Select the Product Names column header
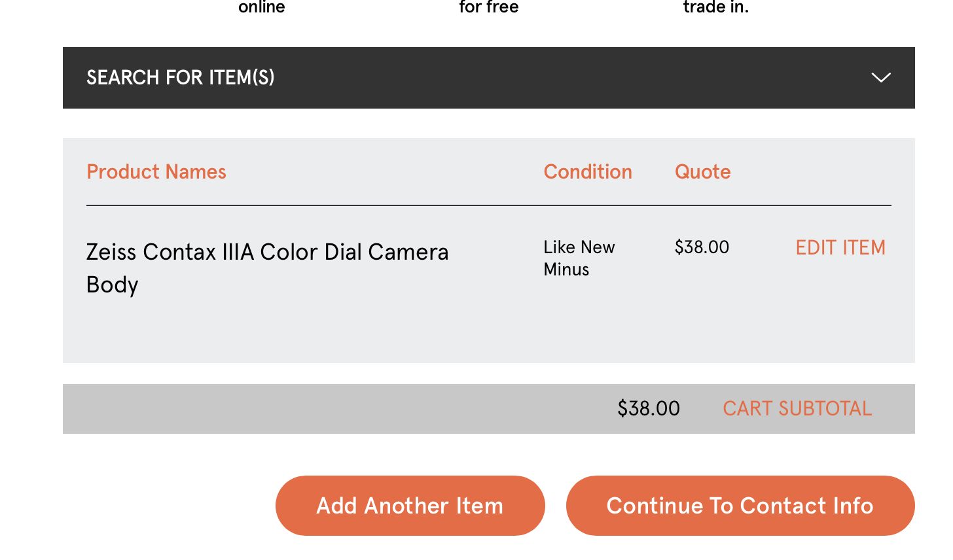Image resolution: width=953 pixels, height=560 pixels. point(156,172)
